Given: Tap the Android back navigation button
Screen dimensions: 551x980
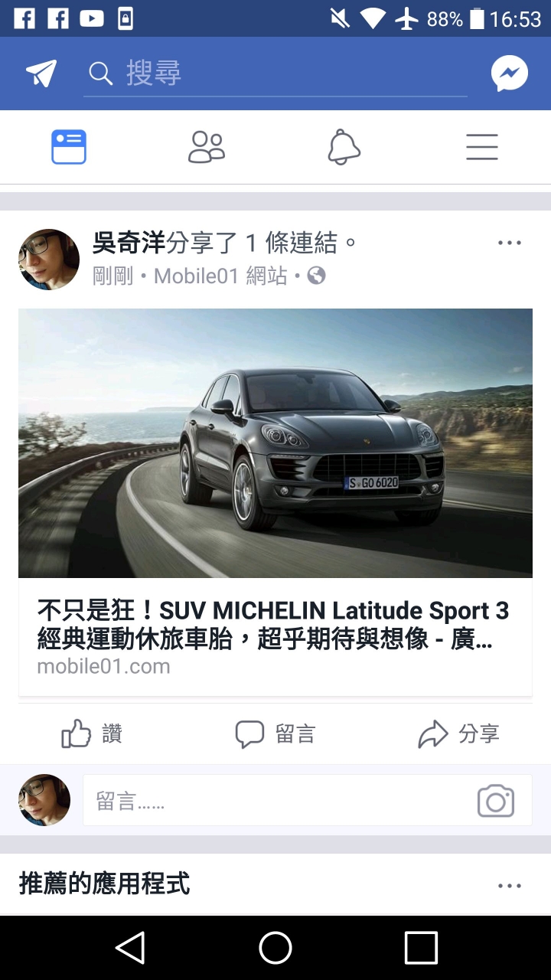Looking at the screenshot, I should pos(130,948).
